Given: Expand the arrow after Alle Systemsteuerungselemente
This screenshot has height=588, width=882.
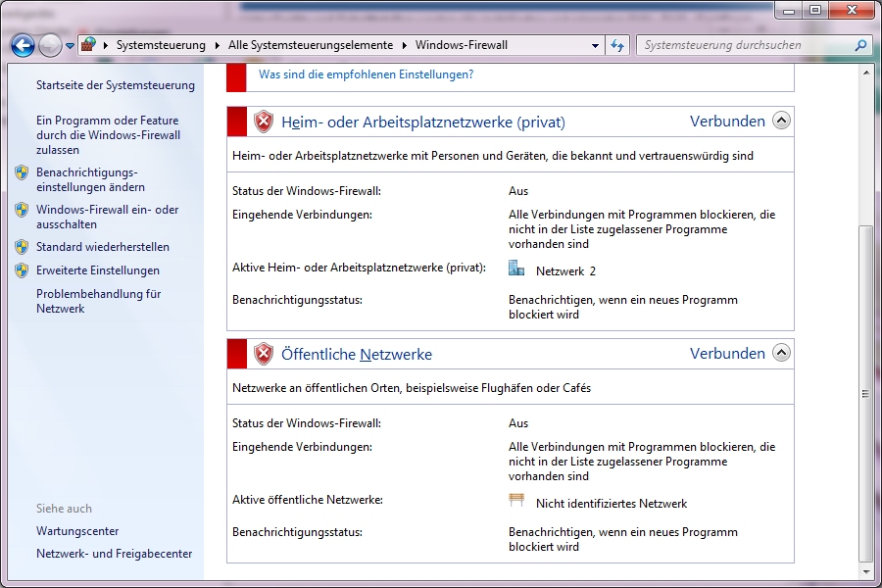Looking at the screenshot, I should point(404,45).
